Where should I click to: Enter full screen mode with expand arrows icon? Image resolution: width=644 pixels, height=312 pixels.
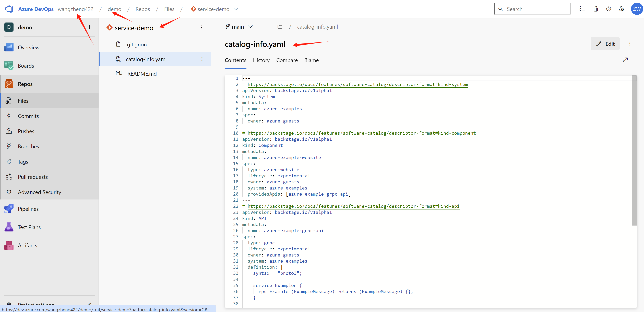[625, 60]
